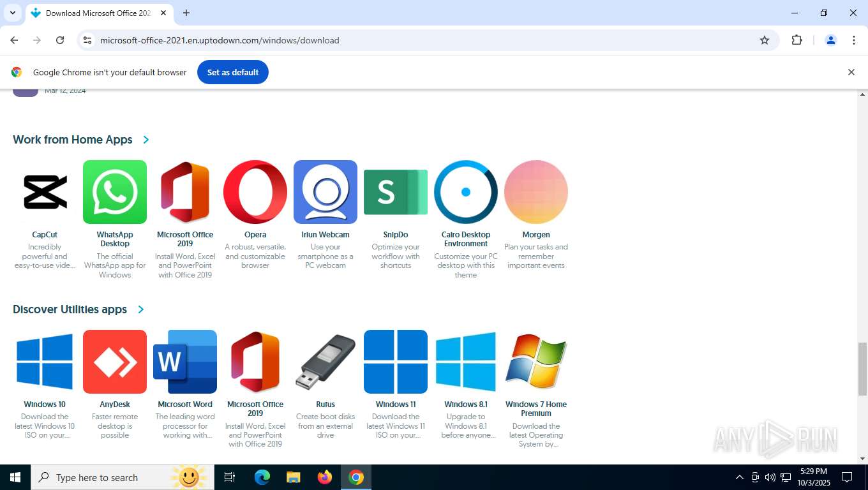Launch Firefox from the taskbar
The width and height of the screenshot is (868, 490).
(325, 477)
